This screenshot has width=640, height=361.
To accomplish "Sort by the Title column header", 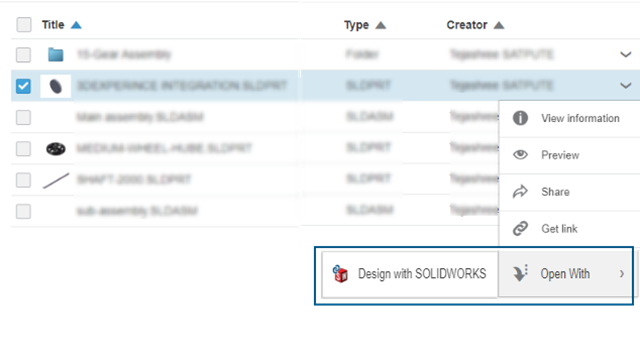I will [x=53, y=25].
